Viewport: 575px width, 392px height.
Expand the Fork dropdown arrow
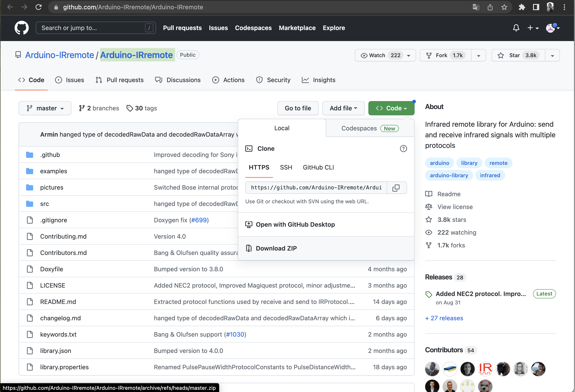tap(478, 55)
